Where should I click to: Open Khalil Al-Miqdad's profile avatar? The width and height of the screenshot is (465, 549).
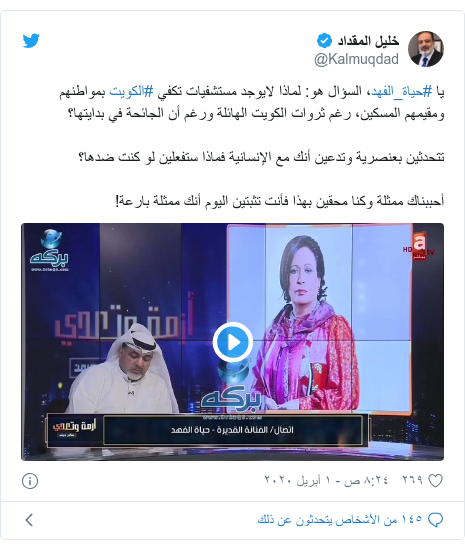click(x=426, y=49)
